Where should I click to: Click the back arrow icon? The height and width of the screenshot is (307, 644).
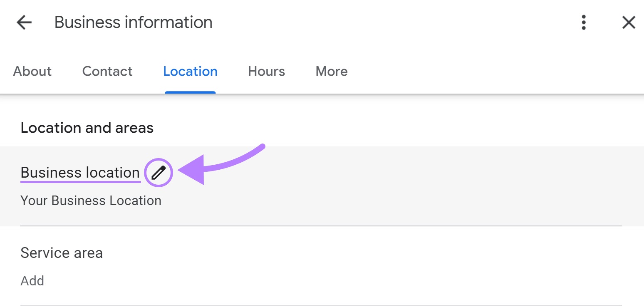coord(24,22)
